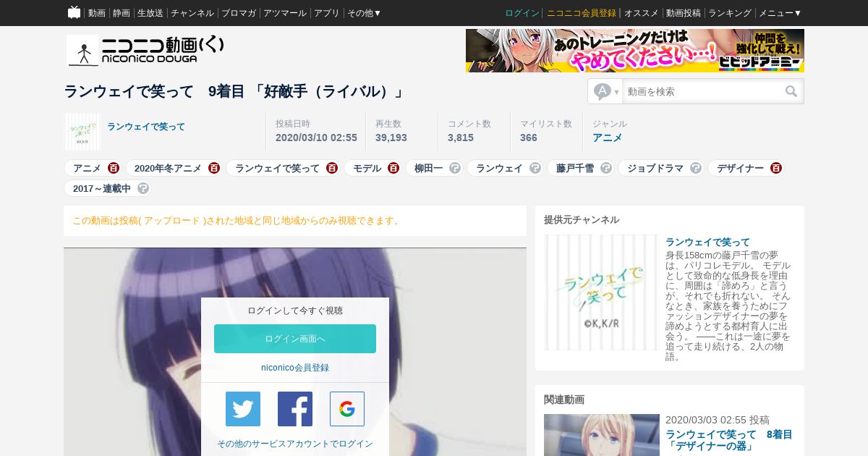Click question icon beside 藤戸千雪 tag
The height and width of the screenshot is (456, 868).
tap(606, 168)
